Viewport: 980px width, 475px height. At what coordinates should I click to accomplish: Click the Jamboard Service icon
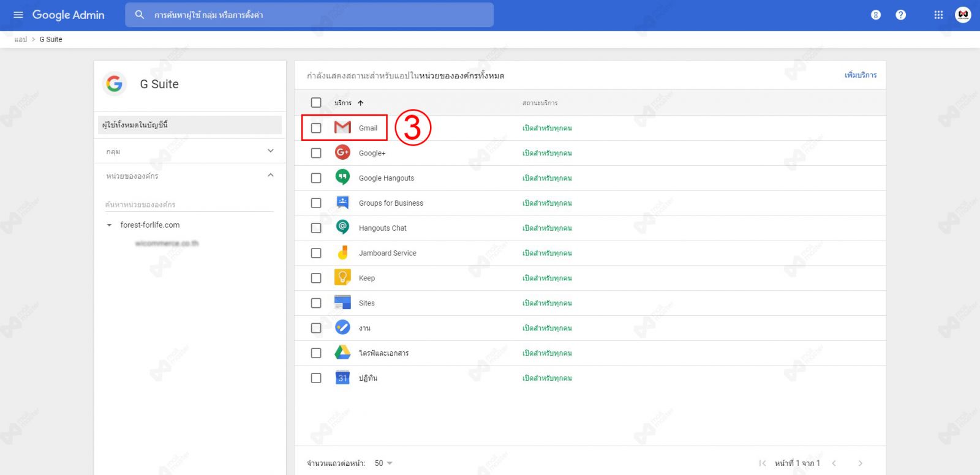(342, 252)
